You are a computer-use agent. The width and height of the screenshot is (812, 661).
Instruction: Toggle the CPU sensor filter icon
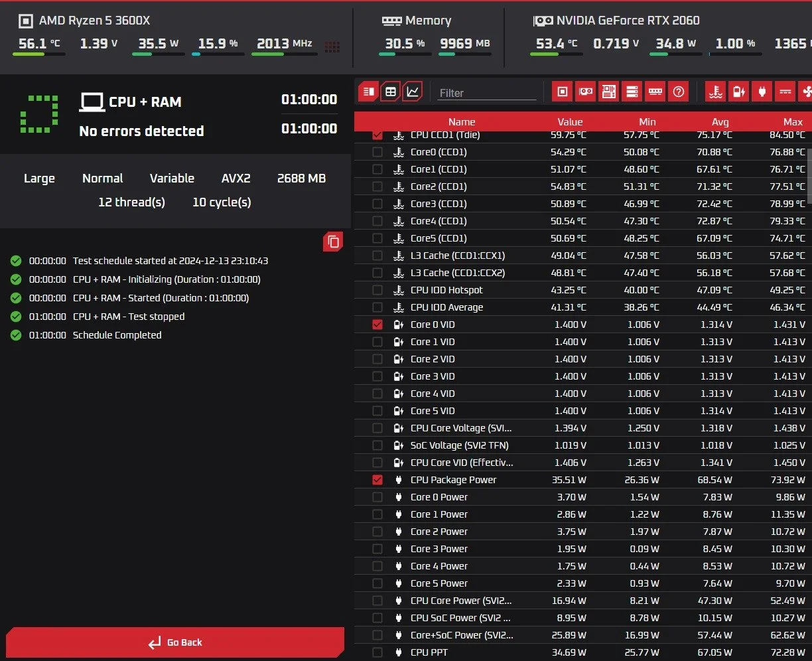pyautogui.click(x=562, y=92)
